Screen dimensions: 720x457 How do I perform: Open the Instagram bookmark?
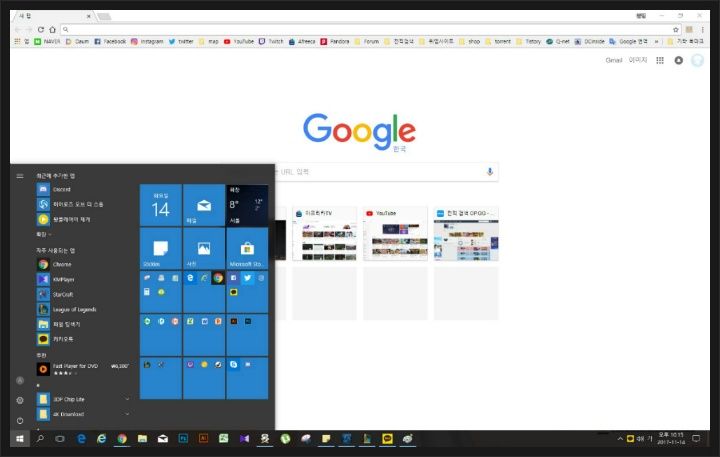click(x=147, y=41)
